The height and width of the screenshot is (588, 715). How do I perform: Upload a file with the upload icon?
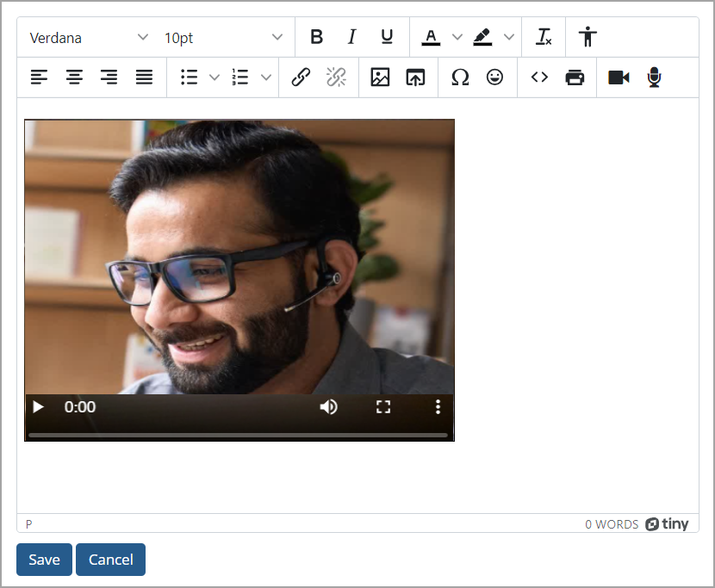(415, 77)
